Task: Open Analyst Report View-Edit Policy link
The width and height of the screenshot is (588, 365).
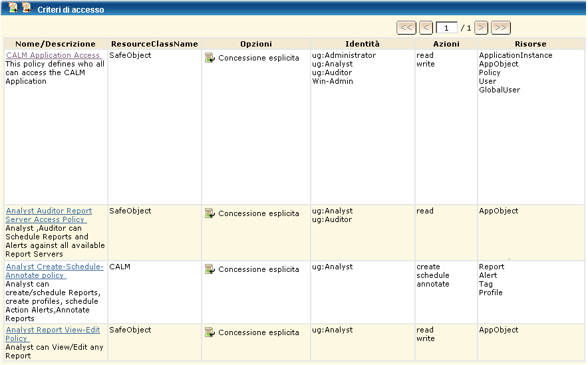Action: click(x=53, y=334)
